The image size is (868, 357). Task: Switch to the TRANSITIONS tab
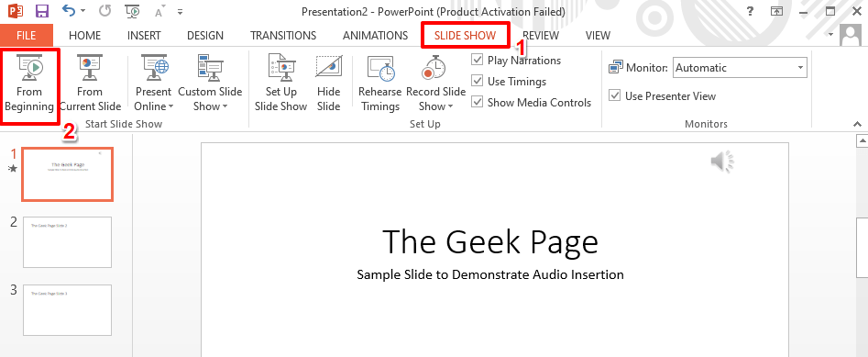tap(283, 36)
